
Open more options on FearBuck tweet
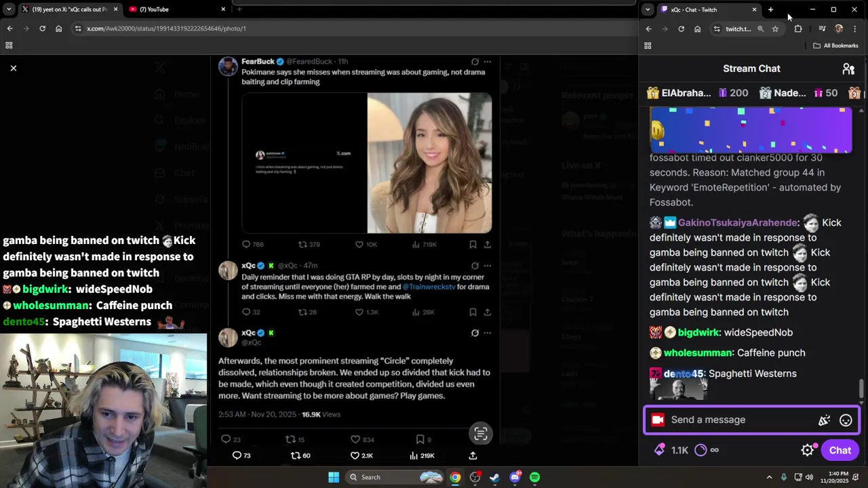pyautogui.click(x=487, y=62)
